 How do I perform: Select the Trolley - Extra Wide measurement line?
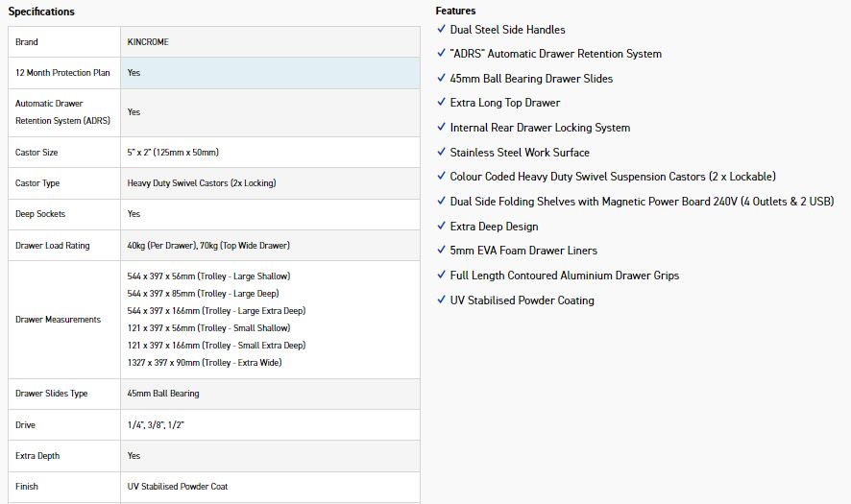tap(204, 363)
